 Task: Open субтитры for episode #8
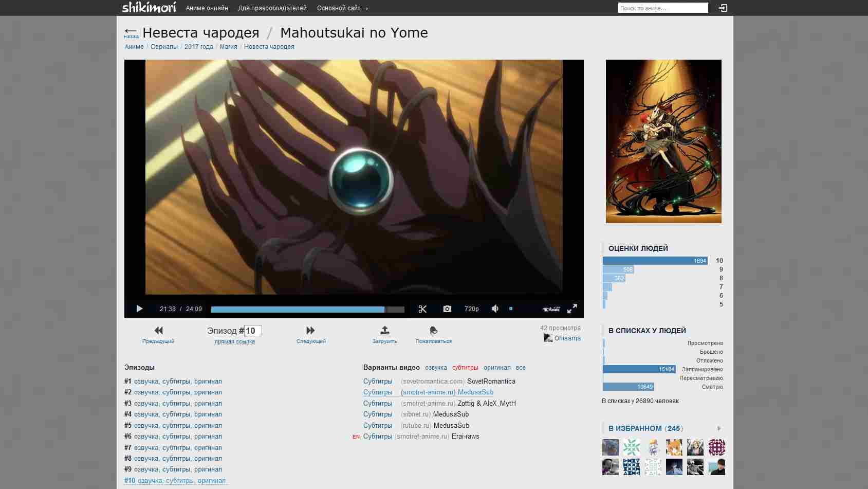176,459
